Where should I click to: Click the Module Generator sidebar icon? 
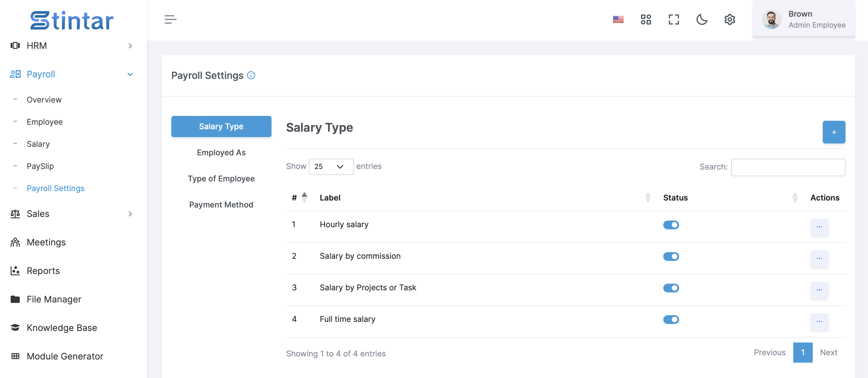coord(15,356)
